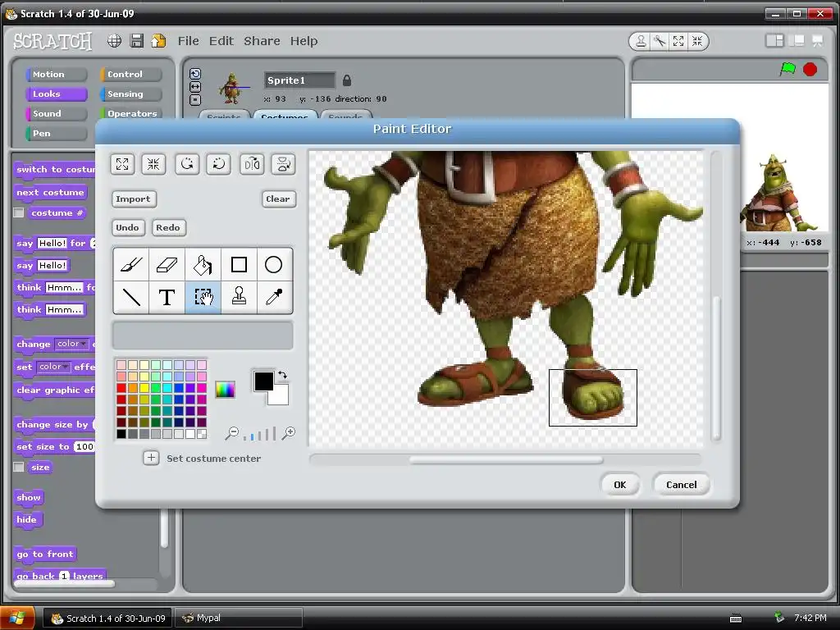This screenshot has width=840, height=630.
Task: Select grow sprite icon in main toolbar
Action: [678, 41]
